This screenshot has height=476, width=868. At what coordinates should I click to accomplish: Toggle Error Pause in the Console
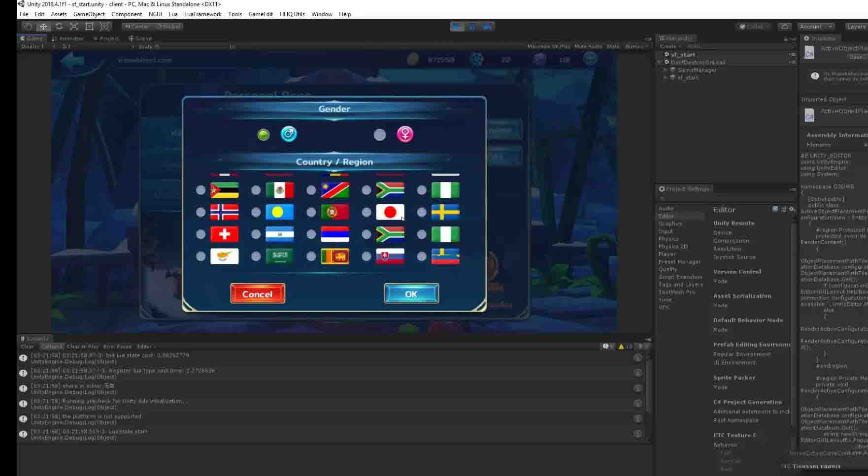[x=117, y=347]
